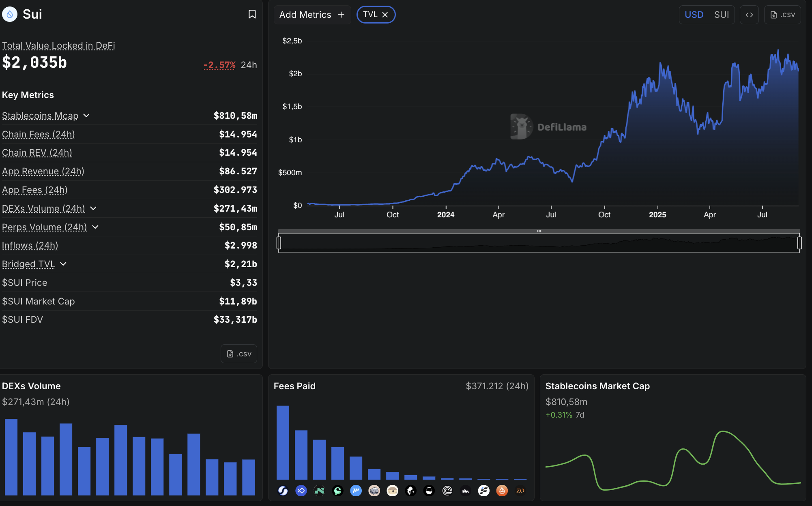Click the embed code icon button
The height and width of the screenshot is (506, 812).
[x=749, y=15]
